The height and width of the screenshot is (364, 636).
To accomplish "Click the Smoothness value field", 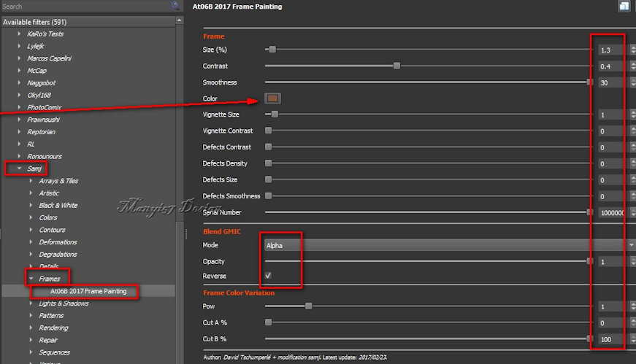I will [610, 82].
